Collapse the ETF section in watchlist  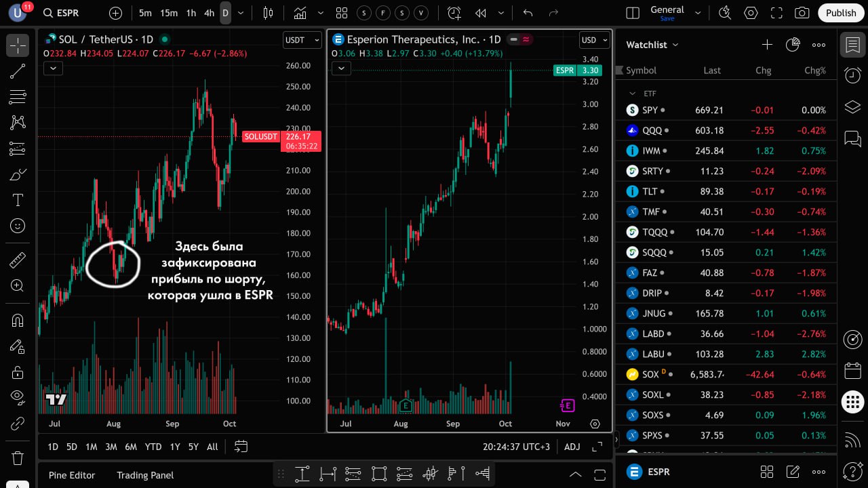point(633,94)
